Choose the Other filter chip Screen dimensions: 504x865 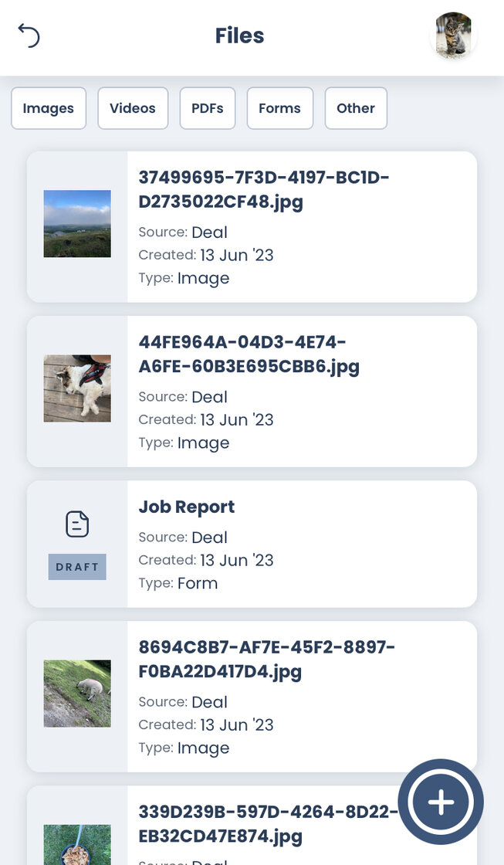pyautogui.click(x=356, y=108)
